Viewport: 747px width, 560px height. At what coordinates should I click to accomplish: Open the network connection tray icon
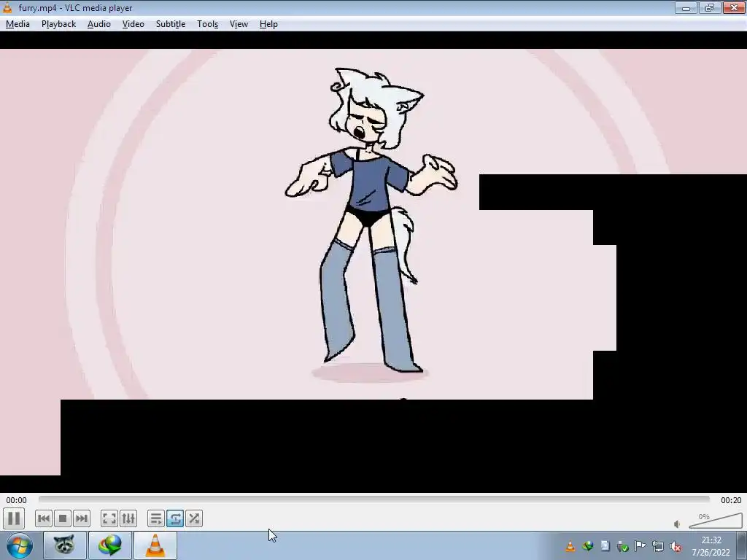[658, 546]
